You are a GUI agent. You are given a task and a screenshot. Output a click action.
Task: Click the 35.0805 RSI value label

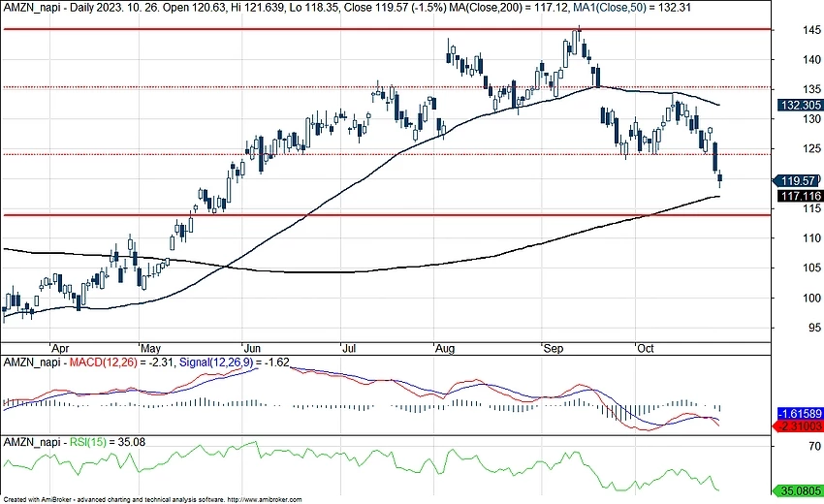[798, 490]
